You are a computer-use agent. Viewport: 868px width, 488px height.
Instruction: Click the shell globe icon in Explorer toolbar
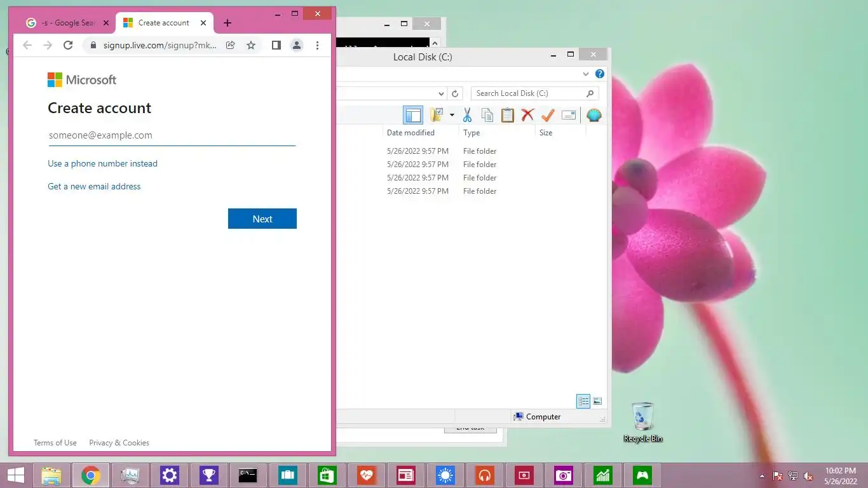click(x=594, y=115)
